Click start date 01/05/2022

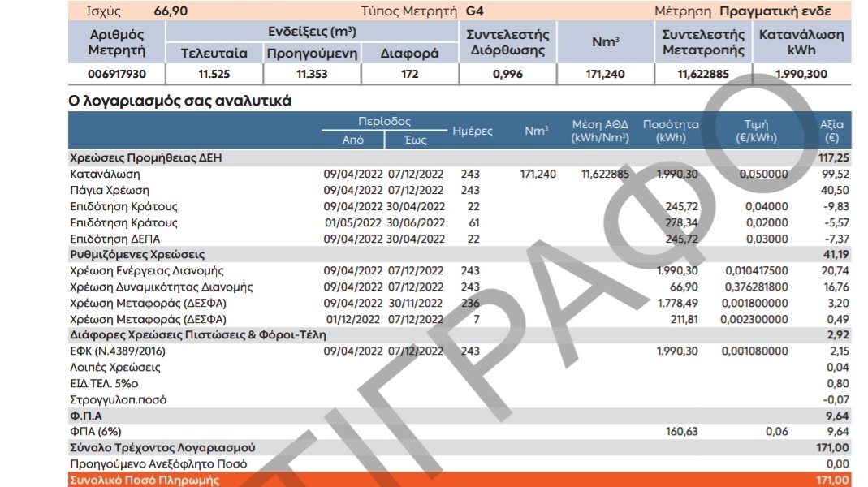pos(353,222)
